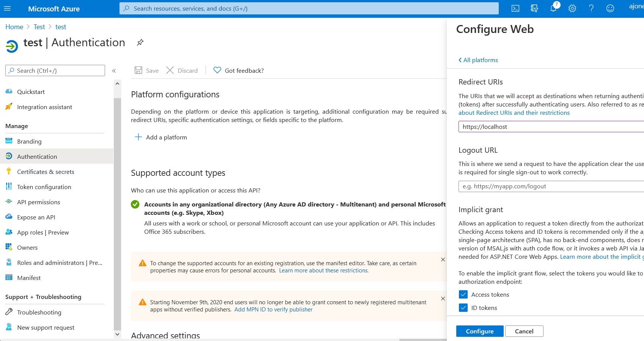
Task: Pin the Authentication page to dashboard
Action: point(140,42)
